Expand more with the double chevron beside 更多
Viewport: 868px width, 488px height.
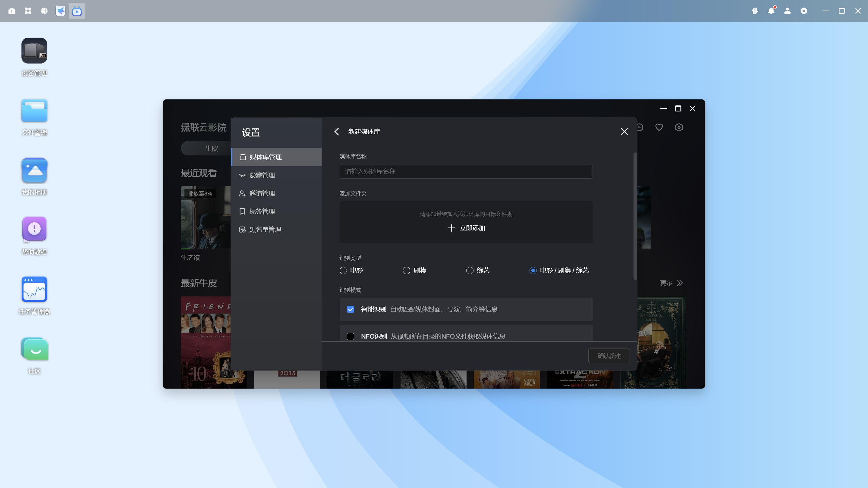[x=680, y=283]
